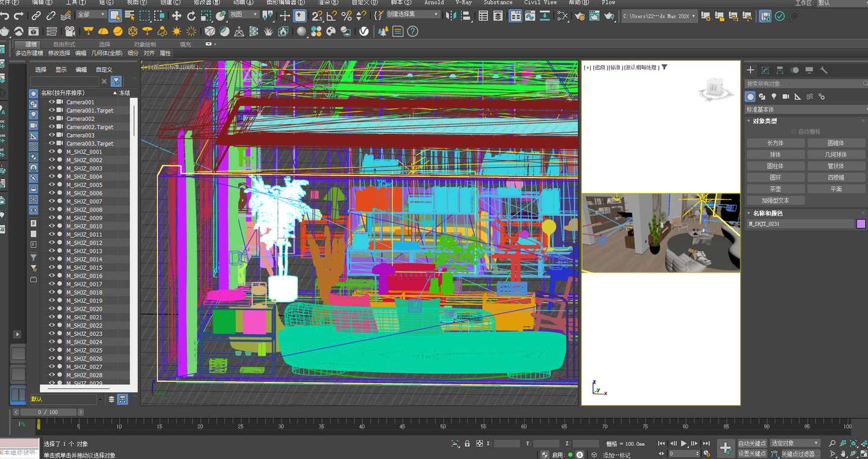Toggle the selection lock padlock icon
Screen dimensions: 868x459
pos(467,444)
